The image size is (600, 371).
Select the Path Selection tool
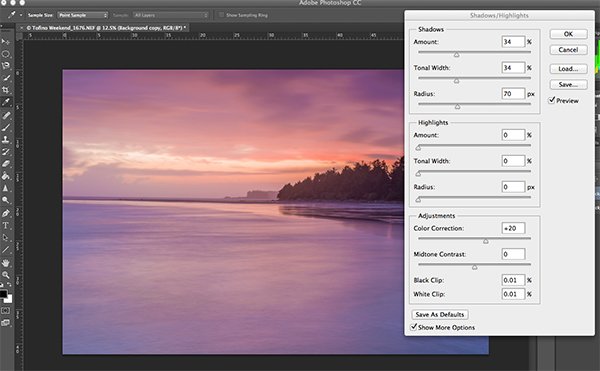5,238
